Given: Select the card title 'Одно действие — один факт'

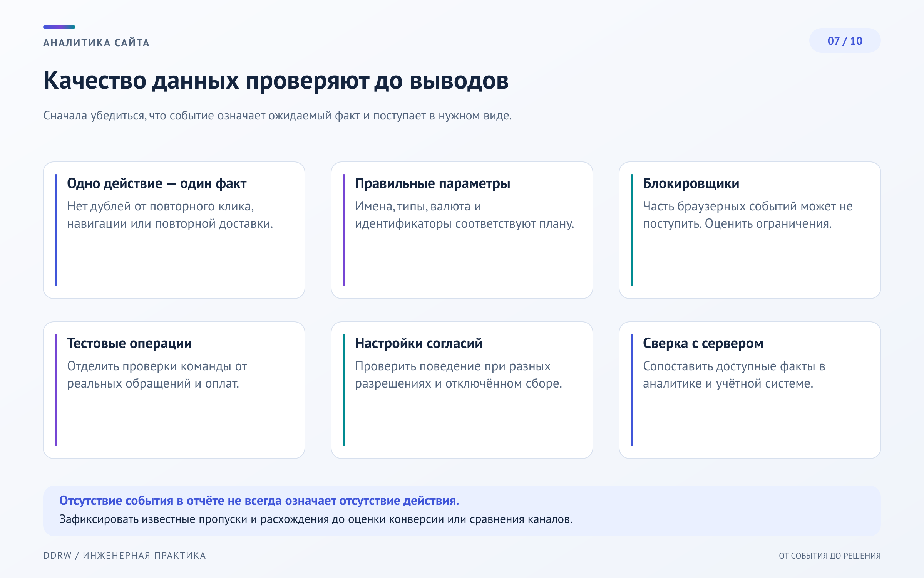Looking at the screenshot, I should click(x=157, y=183).
